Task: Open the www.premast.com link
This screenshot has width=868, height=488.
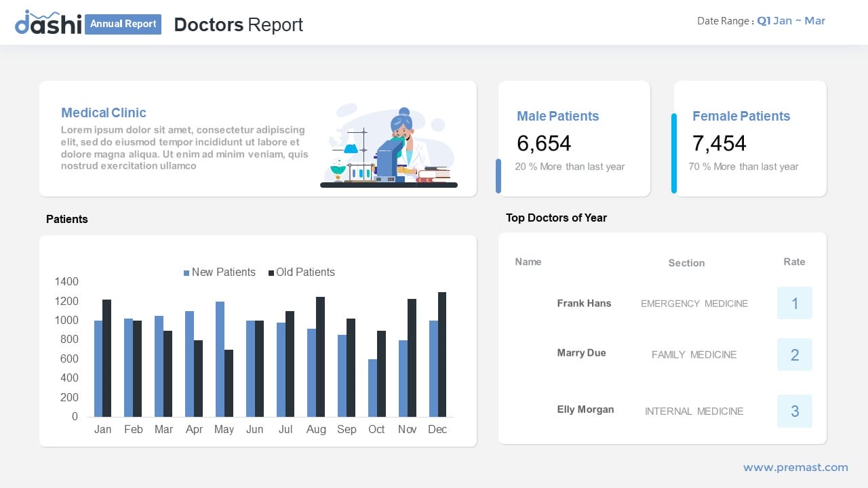Action: (795, 467)
